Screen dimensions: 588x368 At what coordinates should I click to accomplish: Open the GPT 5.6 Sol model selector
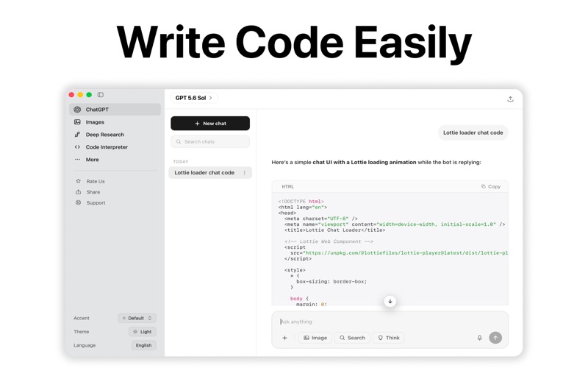coord(194,98)
